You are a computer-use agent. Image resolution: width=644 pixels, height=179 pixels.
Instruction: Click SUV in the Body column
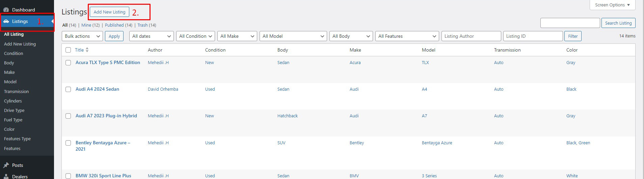point(281,143)
